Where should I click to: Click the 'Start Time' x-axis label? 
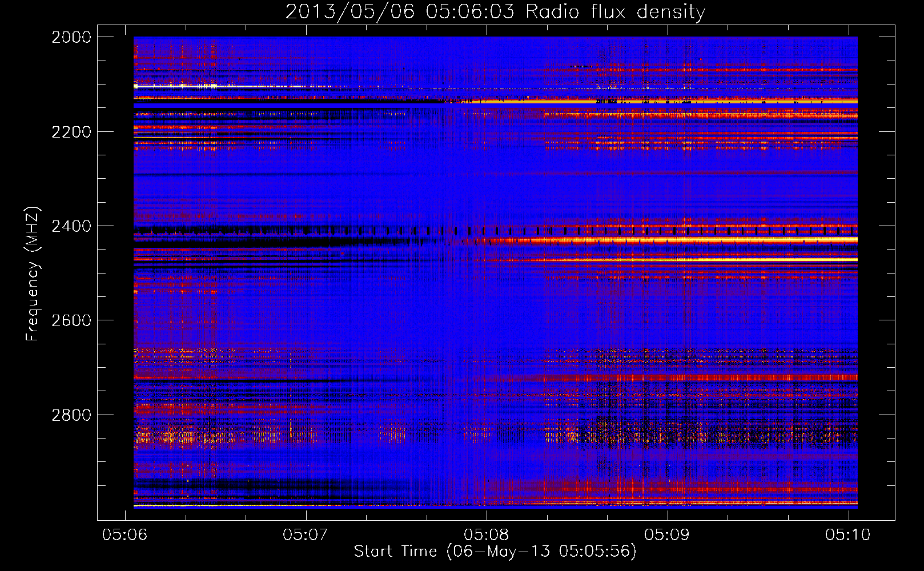495,552
